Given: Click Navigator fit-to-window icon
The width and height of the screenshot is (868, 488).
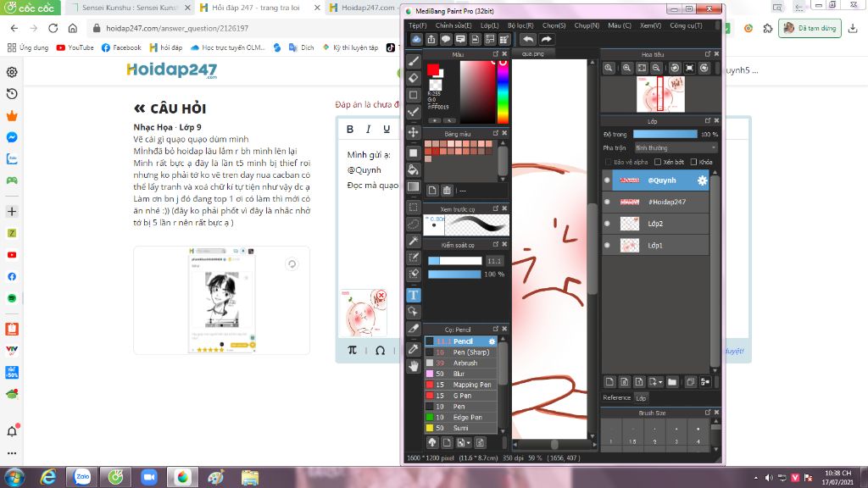Looking at the screenshot, I should point(642,68).
